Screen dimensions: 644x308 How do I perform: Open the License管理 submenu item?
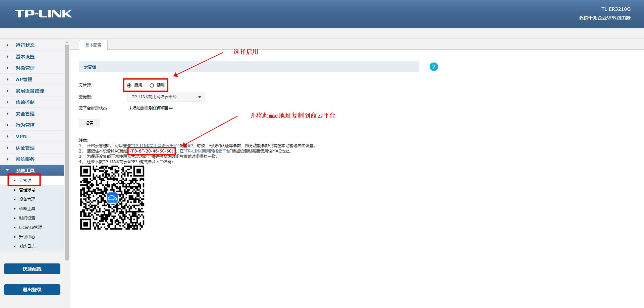click(31, 227)
